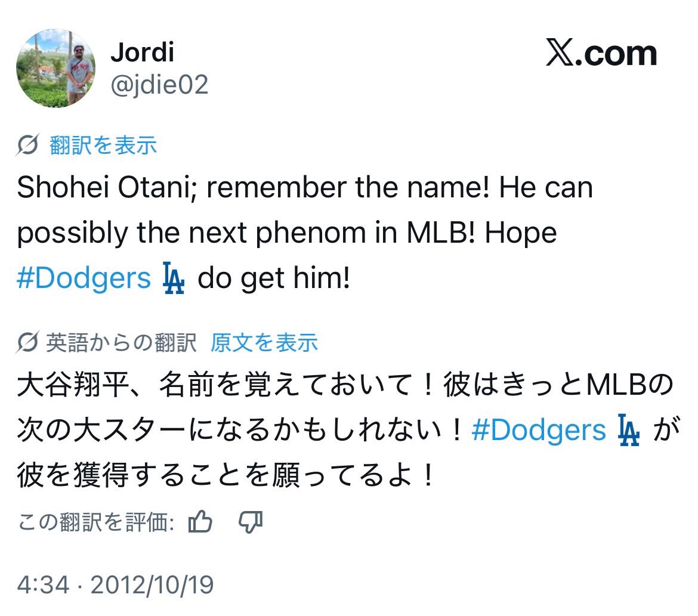The image size is (698, 616).
Task: Click the 4:34 post time
Action: [x=43, y=584]
